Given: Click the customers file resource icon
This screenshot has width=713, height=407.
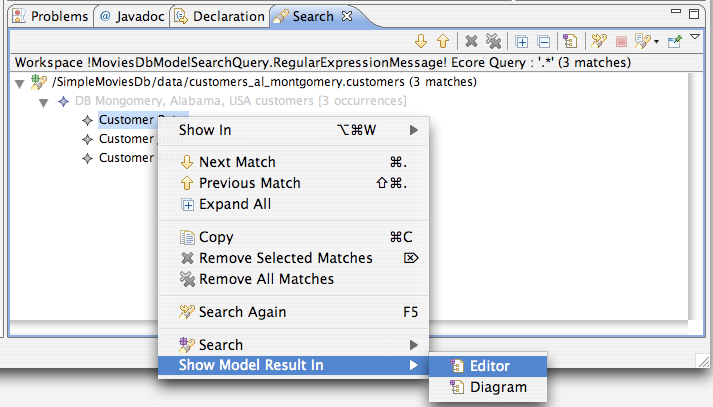Looking at the screenshot, I should pyautogui.click(x=39, y=82).
